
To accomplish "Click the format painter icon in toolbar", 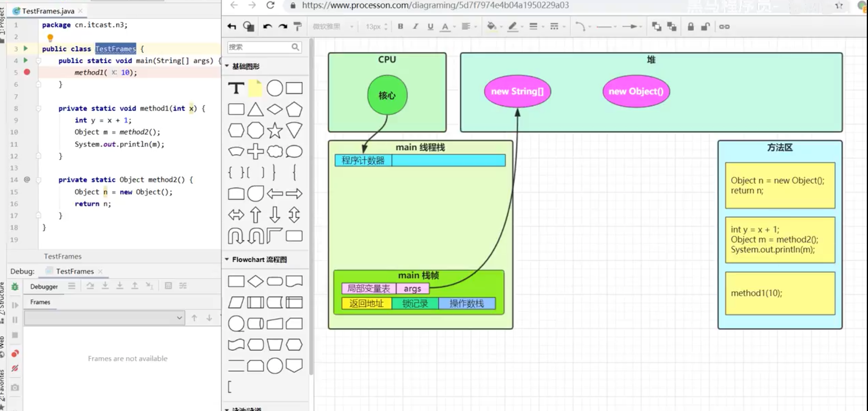I will tap(298, 26).
